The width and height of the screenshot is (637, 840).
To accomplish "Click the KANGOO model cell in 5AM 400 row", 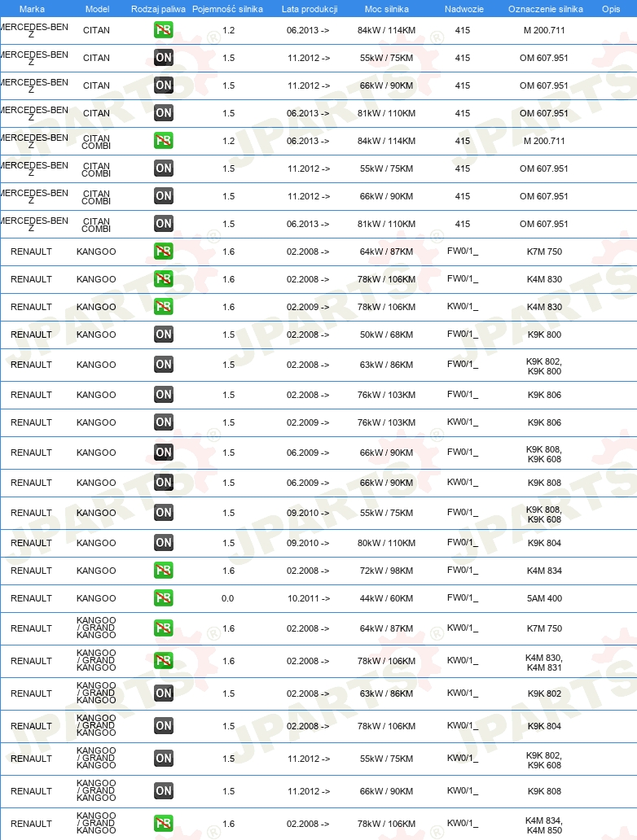I will pyautogui.click(x=96, y=598).
